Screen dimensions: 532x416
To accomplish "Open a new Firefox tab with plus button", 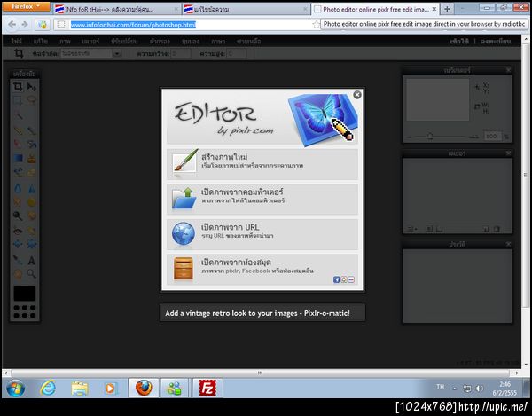I will coord(447,9).
